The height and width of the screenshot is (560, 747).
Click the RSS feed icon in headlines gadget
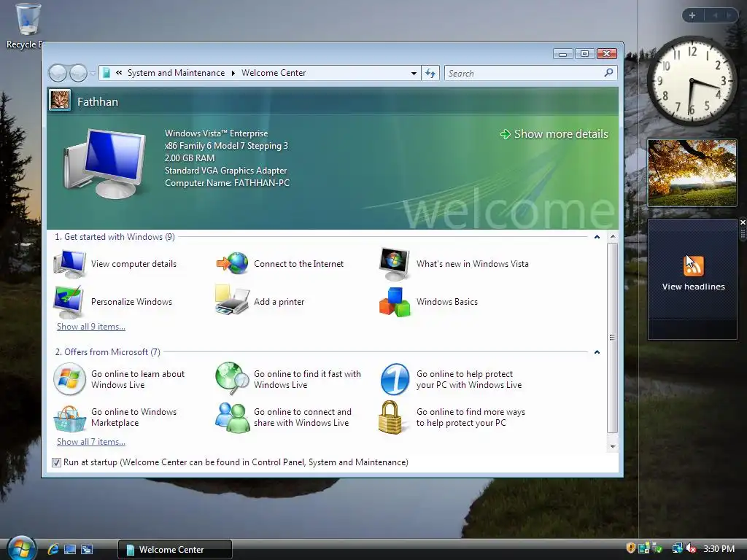coord(693,266)
